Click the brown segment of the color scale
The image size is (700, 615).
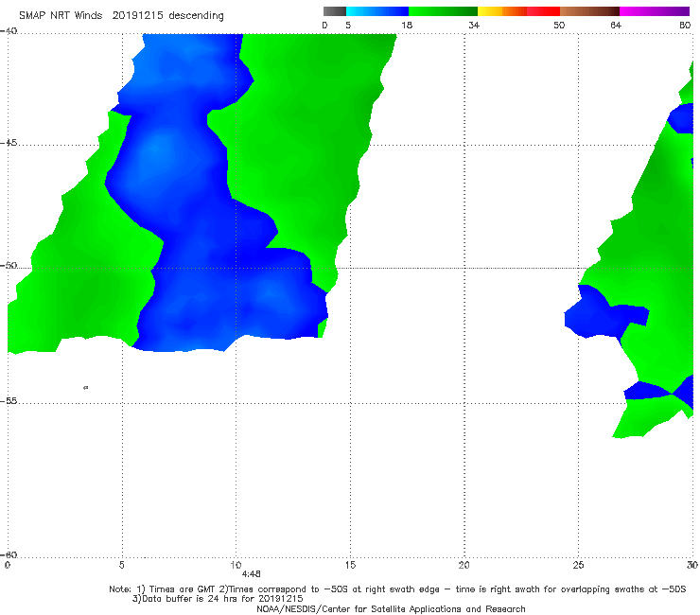click(589, 11)
